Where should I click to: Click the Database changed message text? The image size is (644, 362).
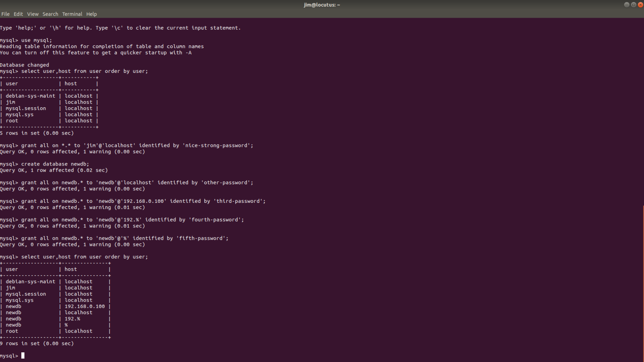click(24, 65)
